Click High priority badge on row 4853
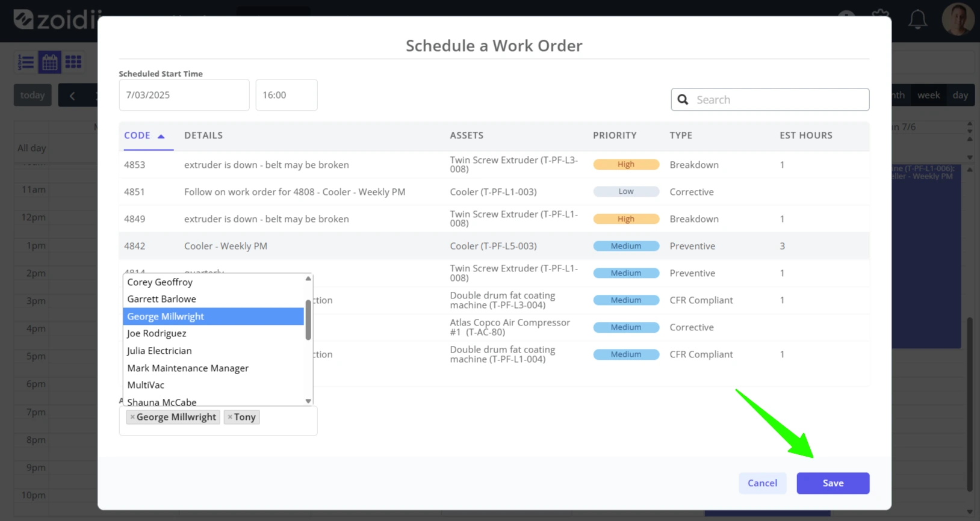980x521 pixels. click(x=626, y=164)
